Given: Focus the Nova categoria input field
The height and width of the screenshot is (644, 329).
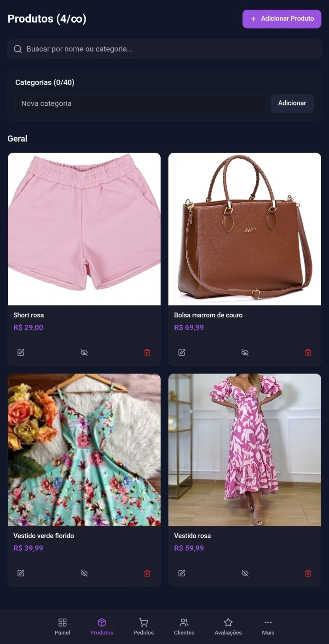Looking at the screenshot, I should point(141,103).
